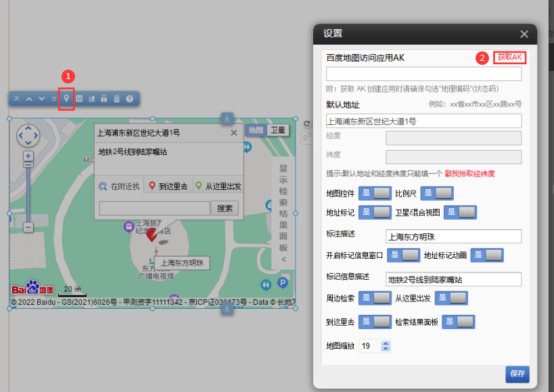Click the unlock padlock icon in toolbar

coord(103,99)
